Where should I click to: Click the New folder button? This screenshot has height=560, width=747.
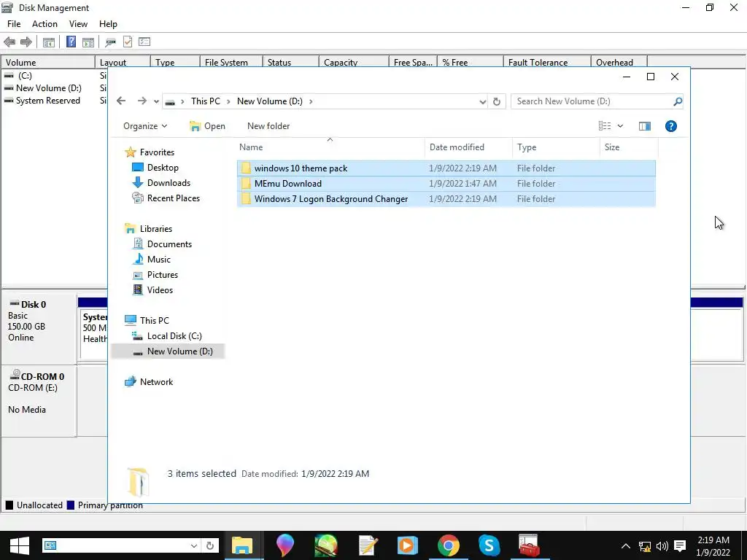pyautogui.click(x=268, y=126)
